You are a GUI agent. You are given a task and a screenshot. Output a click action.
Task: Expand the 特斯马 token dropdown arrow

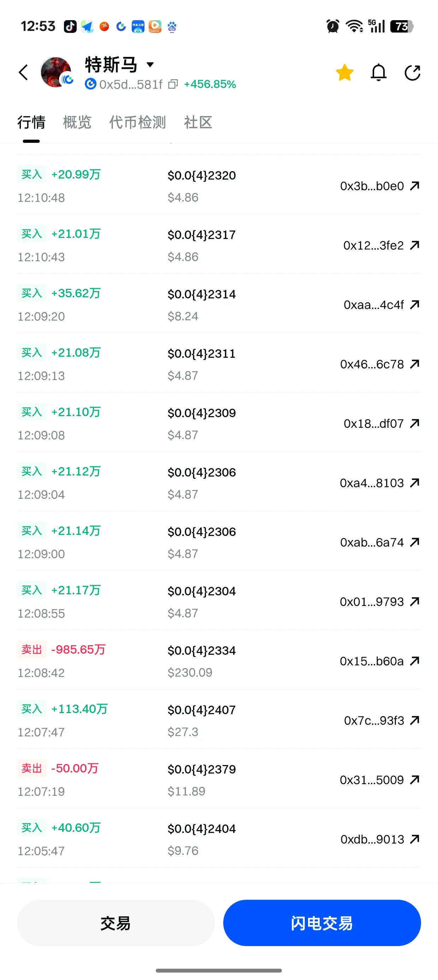coord(150,64)
